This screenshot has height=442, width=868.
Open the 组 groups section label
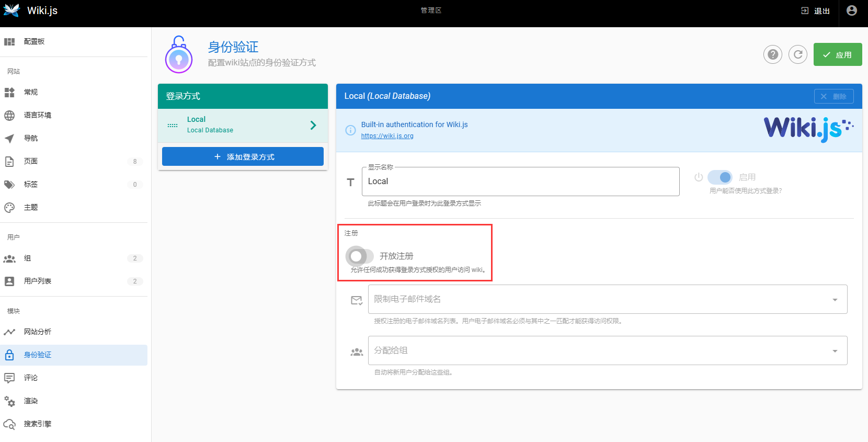(x=27, y=258)
